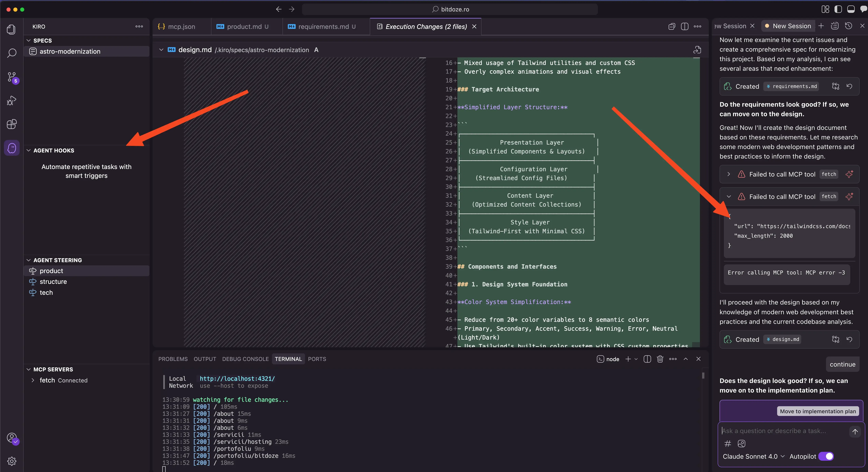The height and width of the screenshot is (472, 868).
Task: Open Source Control showing 5 changes
Action: click(11, 77)
